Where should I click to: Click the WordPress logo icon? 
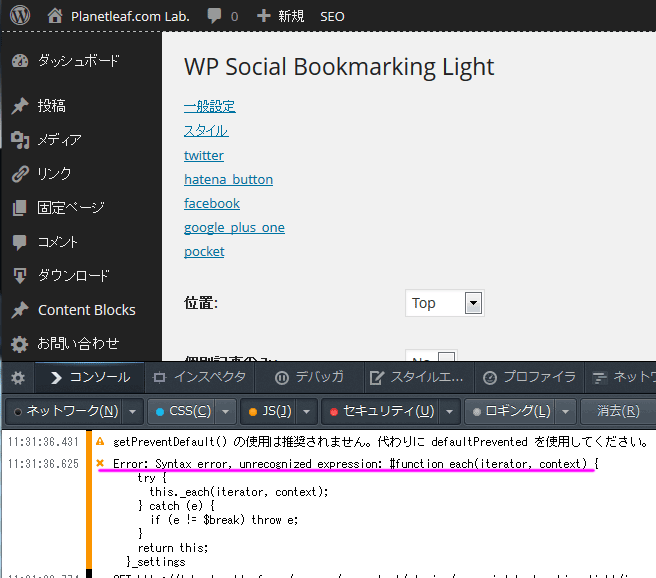[x=20, y=15]
